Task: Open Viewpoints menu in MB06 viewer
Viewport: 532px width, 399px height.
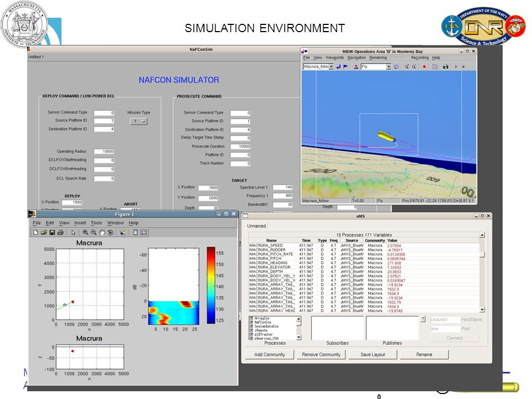Action: pyautogui.click(x=335, y=58)
